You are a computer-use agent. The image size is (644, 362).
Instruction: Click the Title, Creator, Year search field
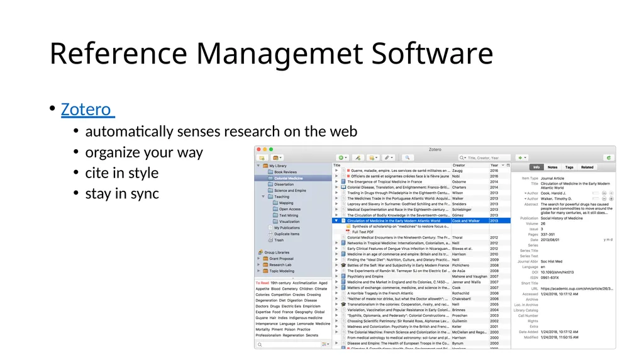tap(484, 158)
